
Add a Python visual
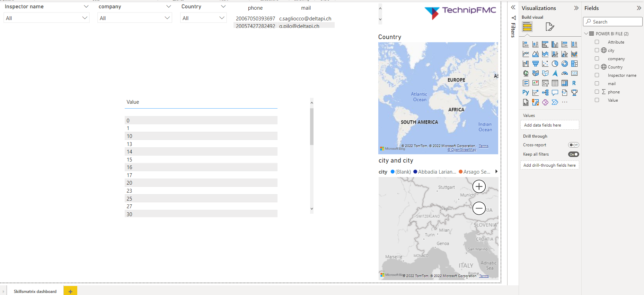[x=526, y=92]
